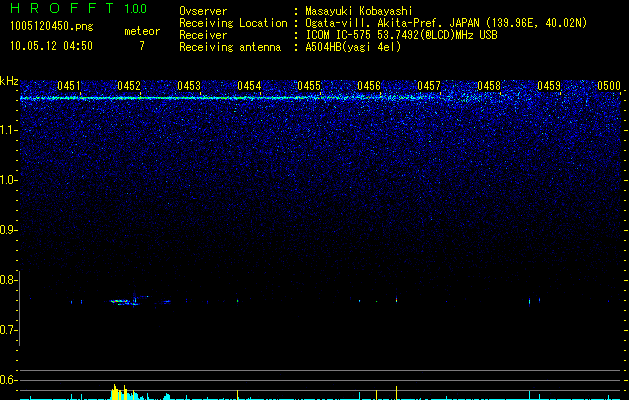Image resolution: width=629 pixels, height=400 pixels.
Task: Click the bright meteor echo near 0452
Action: coord(125,302)
